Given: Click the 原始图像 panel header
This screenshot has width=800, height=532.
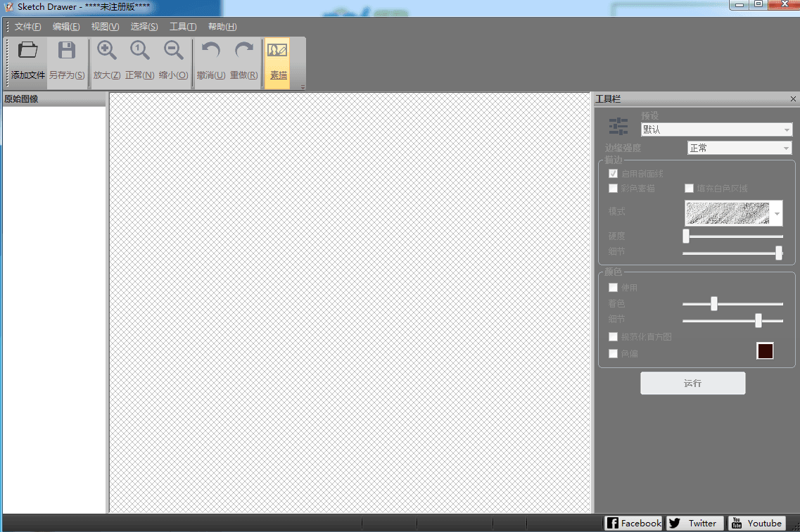Looking at the screenshot, I should click(x=54, y=99).
